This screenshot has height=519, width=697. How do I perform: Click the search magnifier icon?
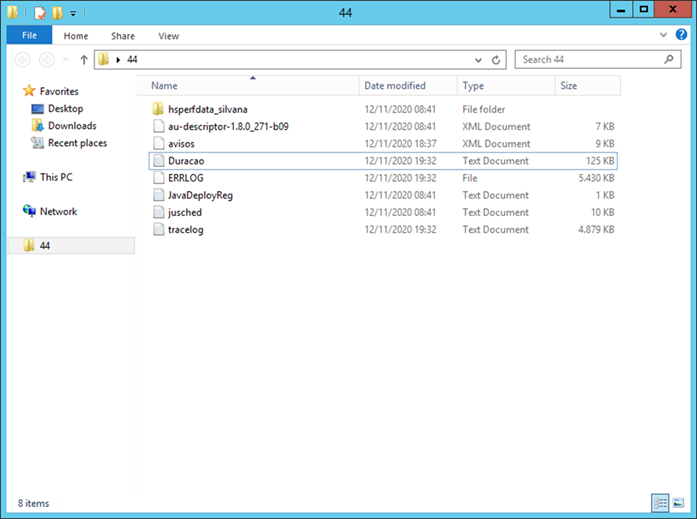[671, 60]
